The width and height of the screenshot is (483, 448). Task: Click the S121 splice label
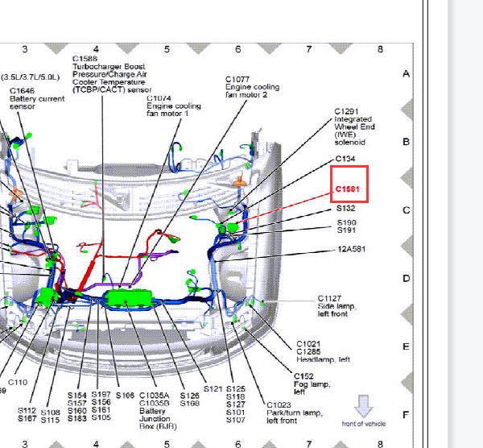pyautogui.click(x=213, y=389)
